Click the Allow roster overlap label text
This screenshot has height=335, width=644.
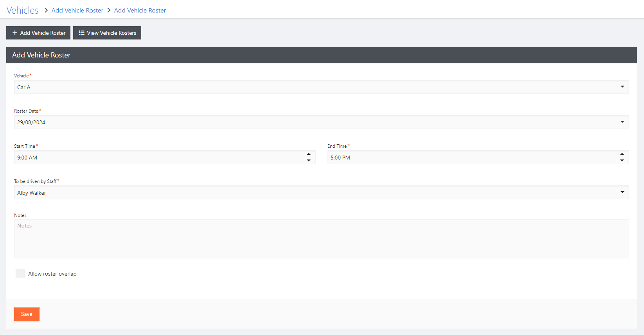click(x=52, y=274)
